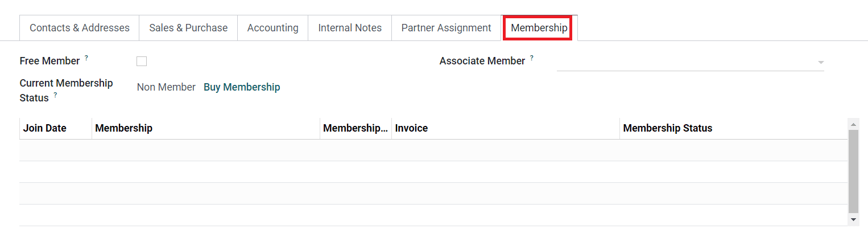
Task: Enable the Free Member checkbox
Action: [142, 62]
